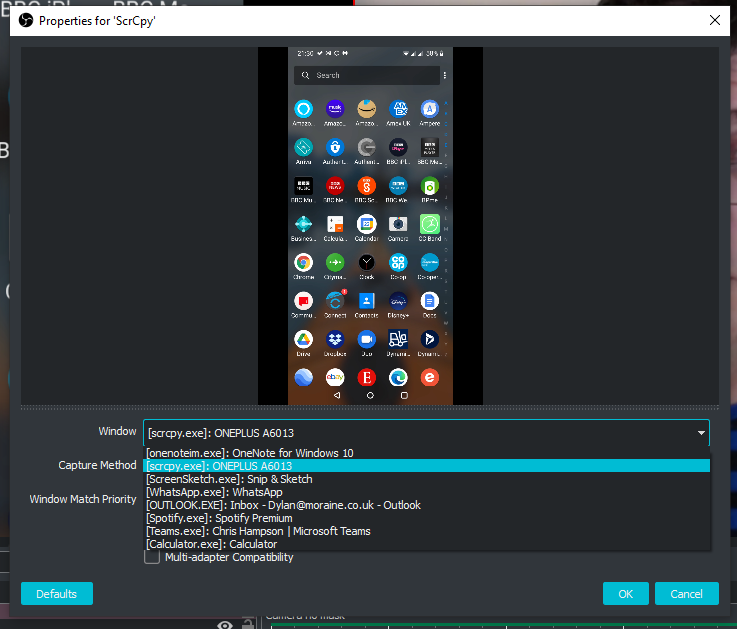The width and height of the screenshot is (737, 629).
Task: Tap the Dynamics forklift warehouse icon
Action: pyautogui.click(x=398, y=339)
